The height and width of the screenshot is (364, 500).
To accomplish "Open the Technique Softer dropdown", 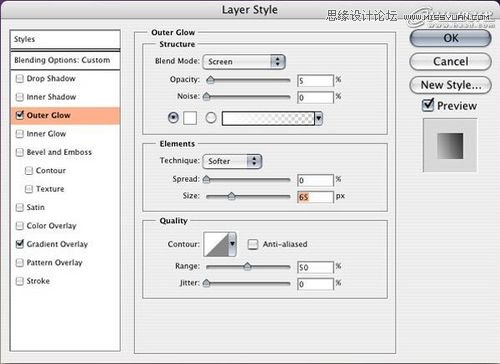I will [x=232, y=161].
